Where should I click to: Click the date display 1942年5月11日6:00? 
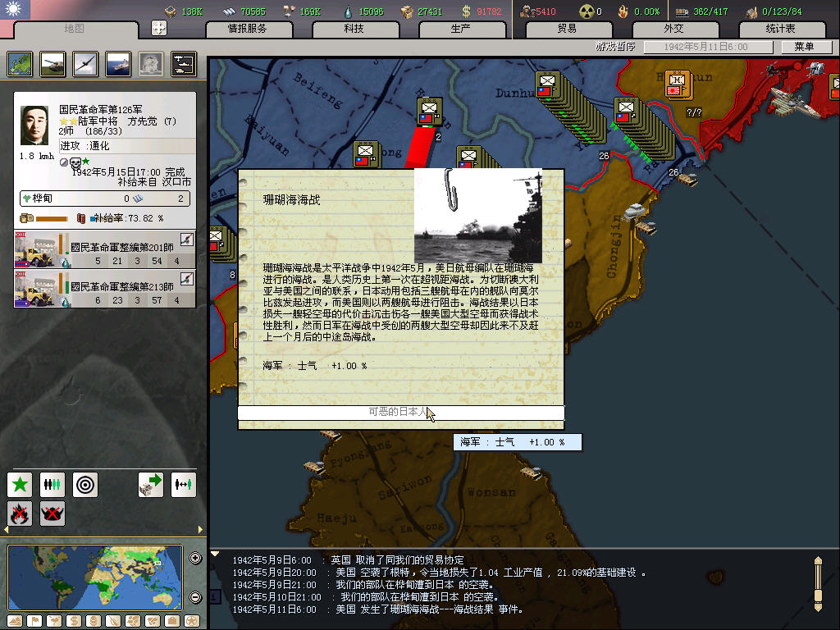[708, 47]
